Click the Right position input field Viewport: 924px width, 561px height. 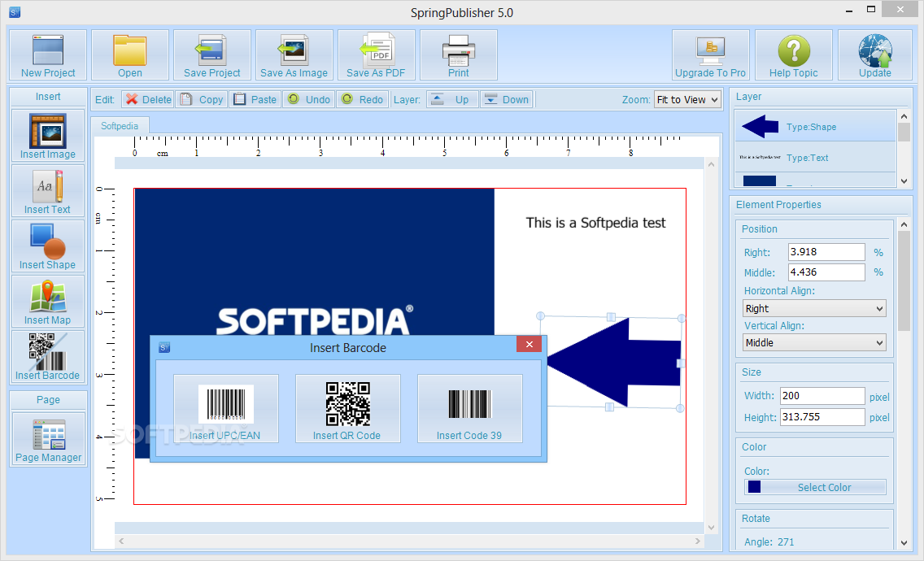[x=826, y=252]
